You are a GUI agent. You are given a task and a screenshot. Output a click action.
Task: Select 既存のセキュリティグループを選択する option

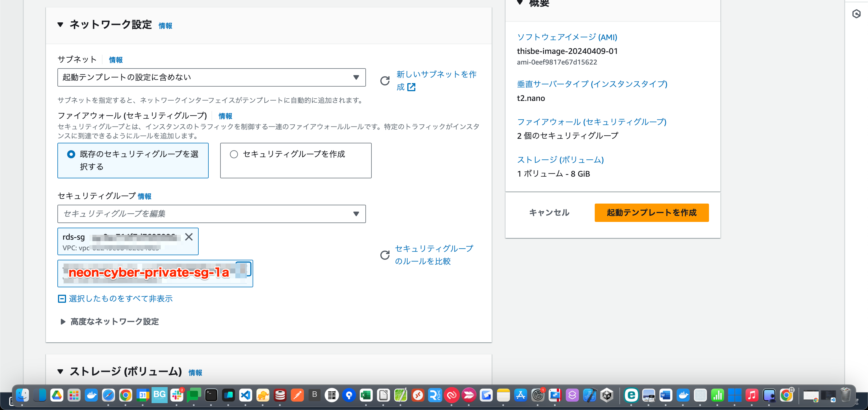71,154
